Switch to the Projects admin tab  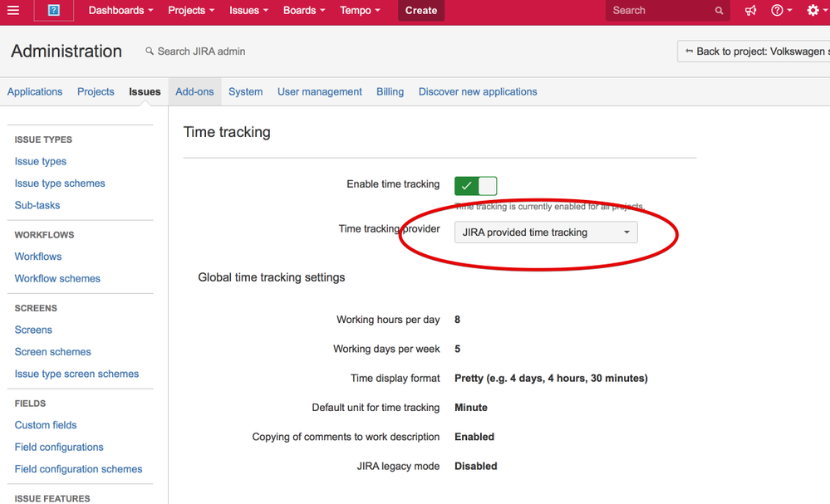[96, 91]
